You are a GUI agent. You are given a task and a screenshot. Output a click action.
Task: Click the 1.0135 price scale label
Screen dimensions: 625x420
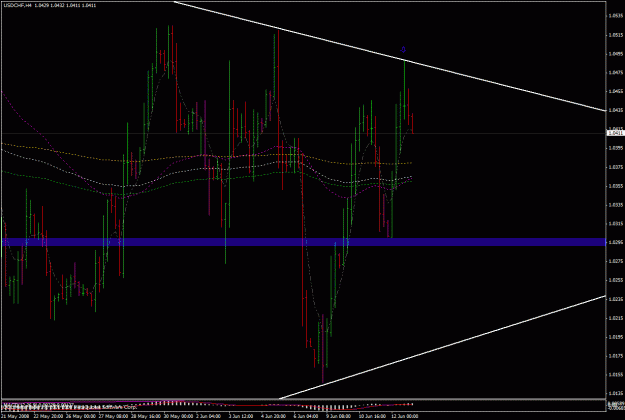point(615,394)
